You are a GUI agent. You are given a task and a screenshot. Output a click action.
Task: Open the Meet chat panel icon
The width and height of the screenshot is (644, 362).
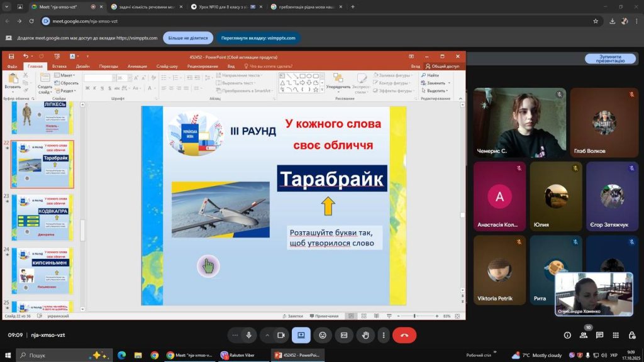[599, 336]
